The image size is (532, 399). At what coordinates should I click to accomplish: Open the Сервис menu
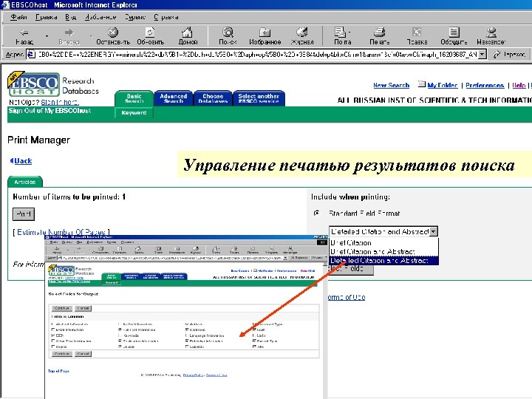pyautogui.click(x=134, y=17)
